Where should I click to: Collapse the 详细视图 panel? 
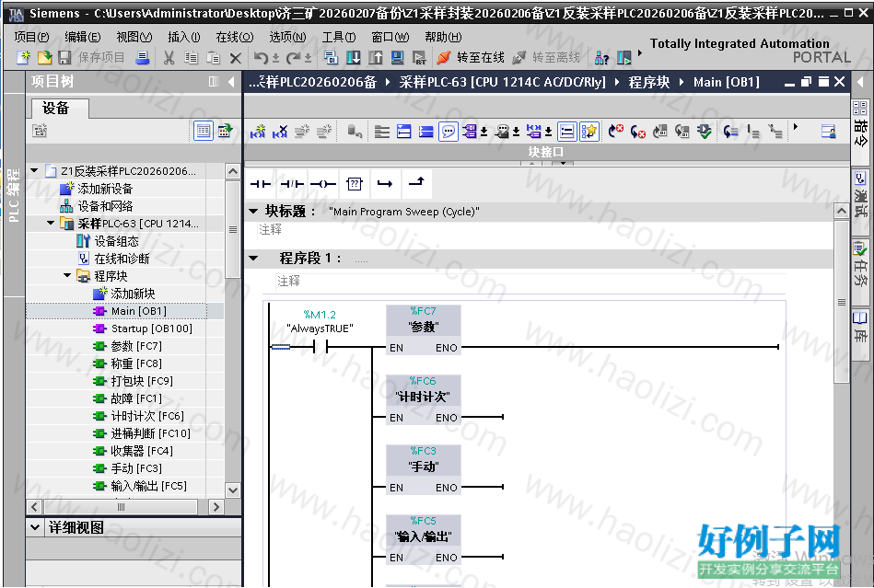(x=35, y=526)
